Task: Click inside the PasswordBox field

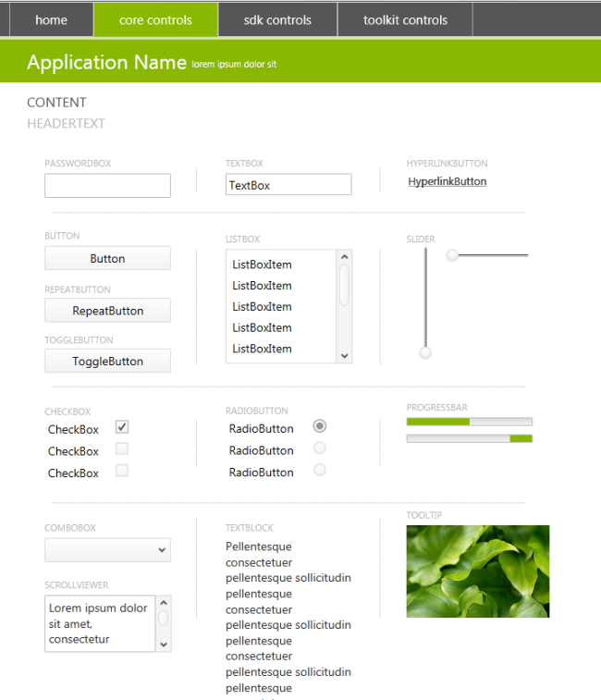Action: pyautogui.click(x=107, y=185)
